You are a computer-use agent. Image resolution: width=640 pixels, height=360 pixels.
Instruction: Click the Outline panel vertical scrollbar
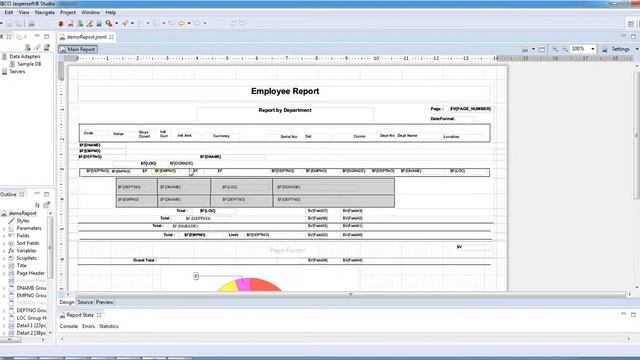pyautogui.click(x=51, y=249)
